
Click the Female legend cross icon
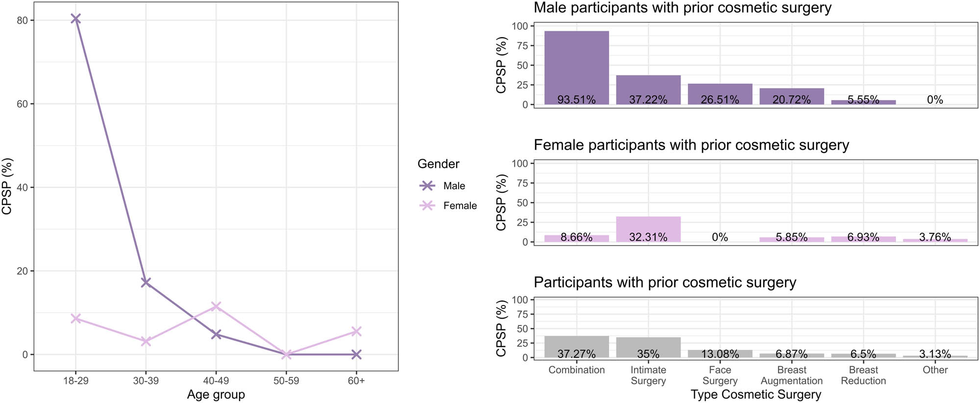427,205
